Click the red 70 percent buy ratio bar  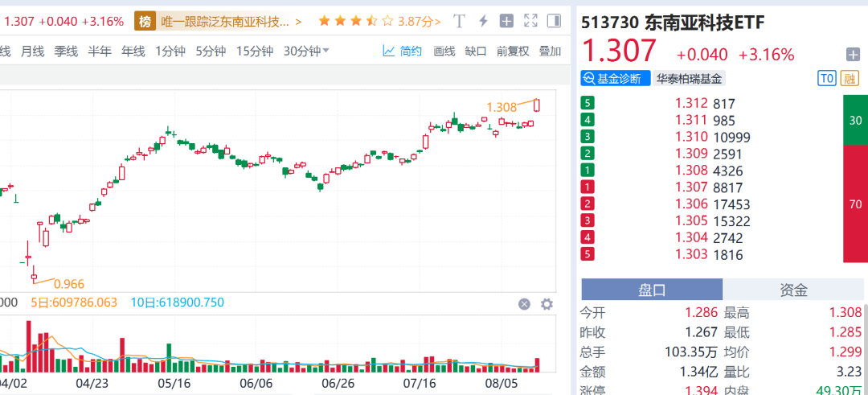click(x=855, y=204)
